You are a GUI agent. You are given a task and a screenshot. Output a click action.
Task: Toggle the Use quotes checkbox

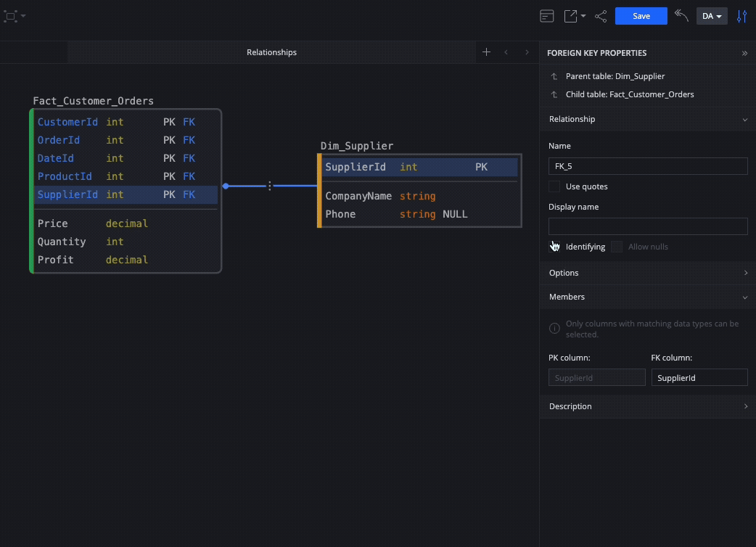tap(554, 186)
